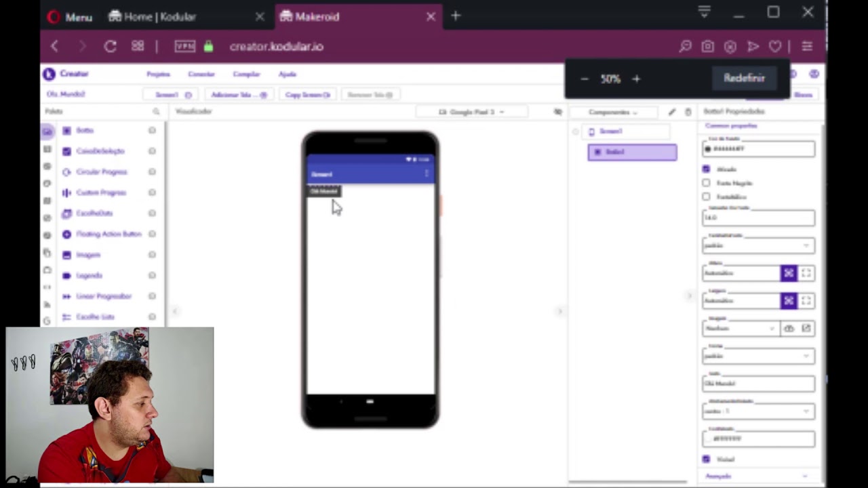This screenshot has height=488, width=868.
Task: Open the background color field
Action: [758, 148]
